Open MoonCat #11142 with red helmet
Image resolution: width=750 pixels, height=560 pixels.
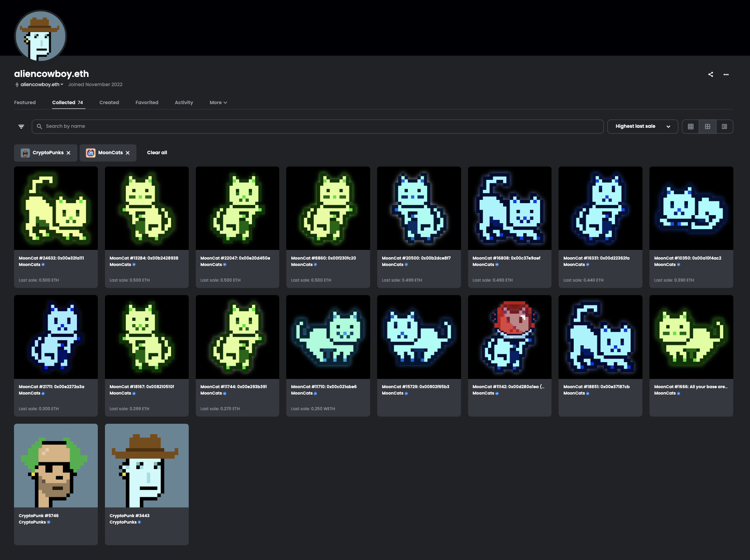pyautogui.click(x=510, y=337)
